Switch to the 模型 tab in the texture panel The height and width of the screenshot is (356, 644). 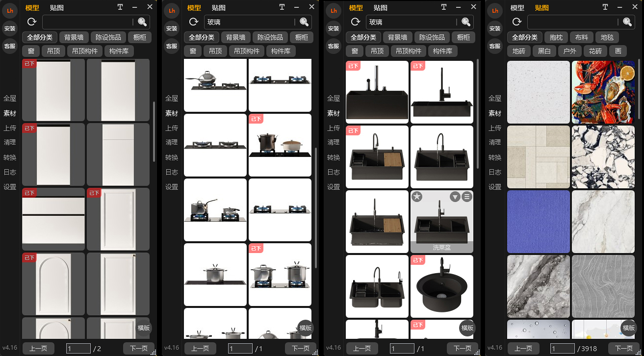[517, 8]
